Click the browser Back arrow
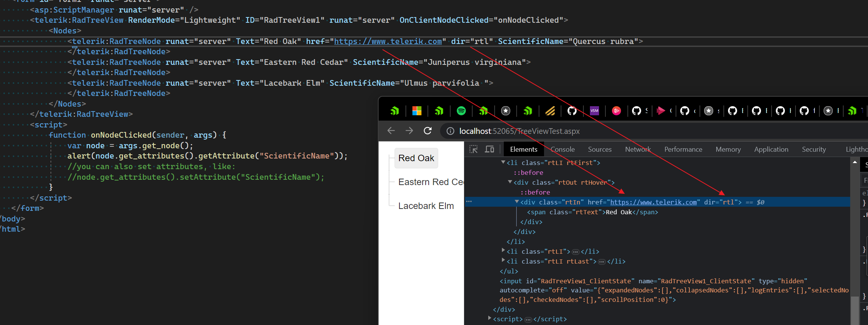The height and width of the screenshot is (325, 868). coord(391,131)
